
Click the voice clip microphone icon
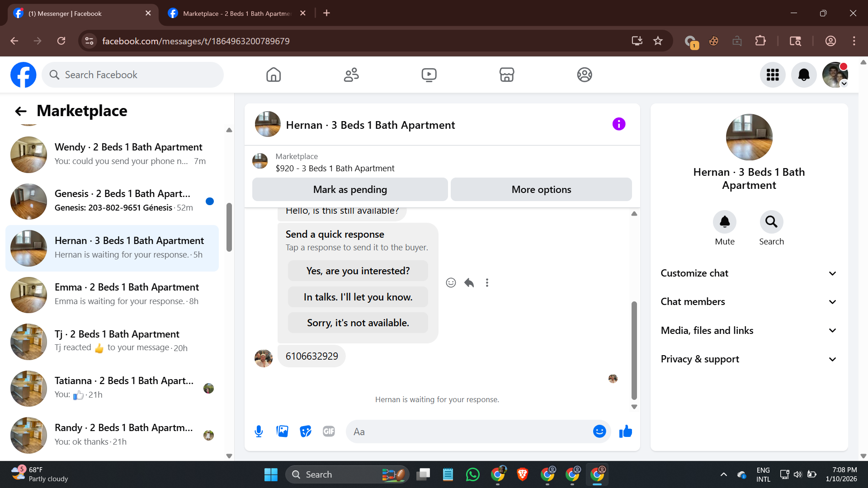pyautogui.click(x=259, y=432)
